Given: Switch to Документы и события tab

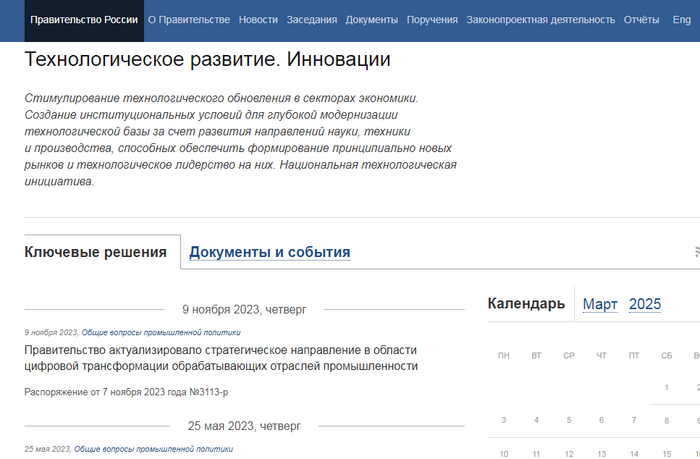Looking at the screenshot, I should coord(270,252).
